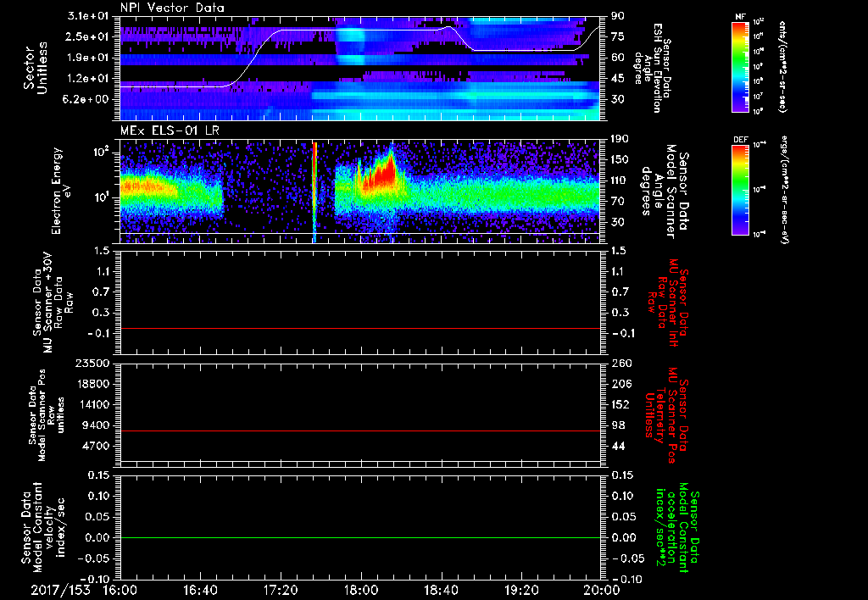
Task: Click the 152 telemetry position tick label
Action: [621, 404]
